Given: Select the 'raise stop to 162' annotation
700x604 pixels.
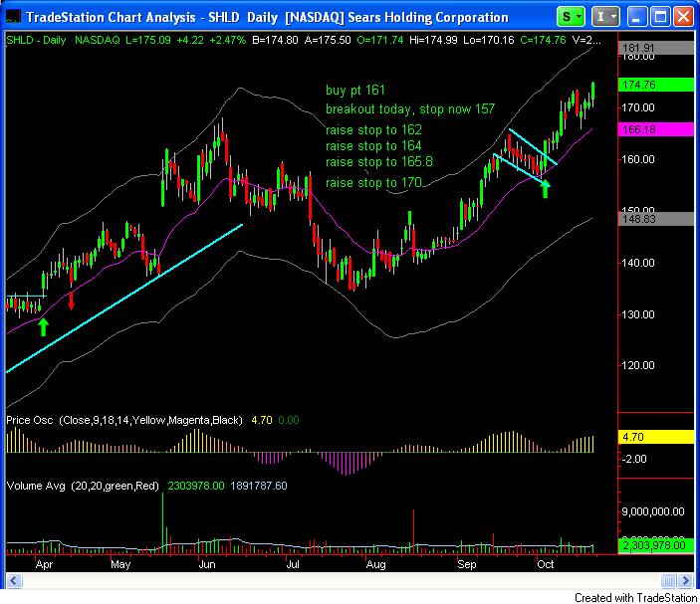Looking at the screenshot, I should pyautogui.click(x=373, y=129).
